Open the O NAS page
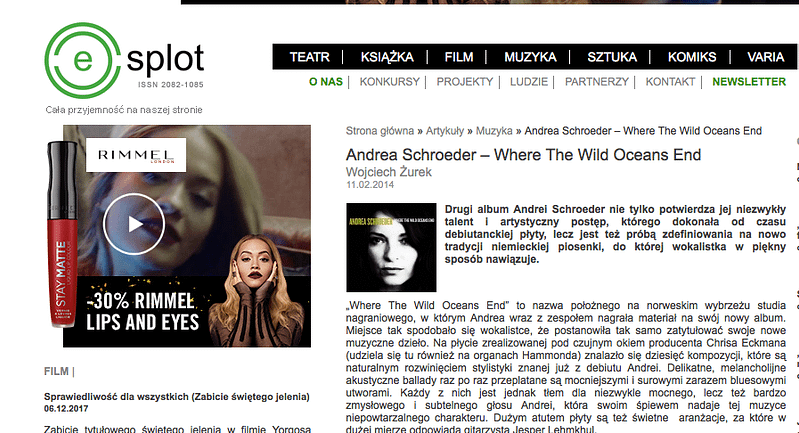The image size is (799, 433). click(x=326, y=82)
